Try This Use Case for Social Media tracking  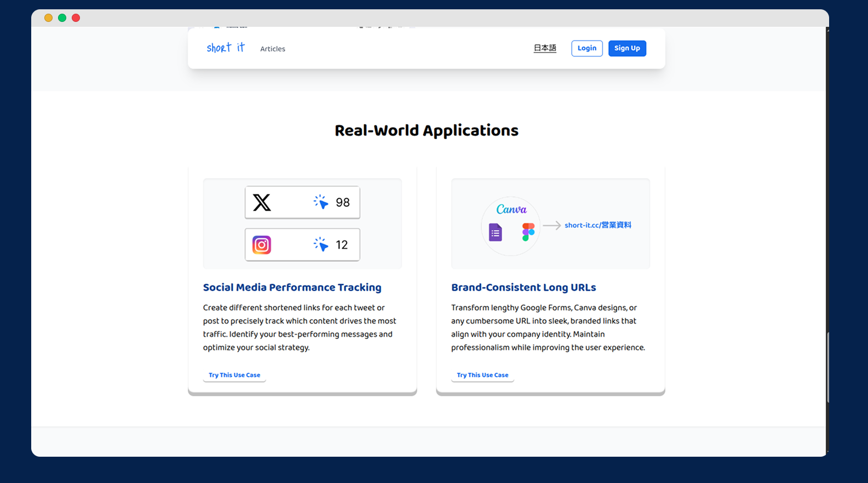point(234,375)
